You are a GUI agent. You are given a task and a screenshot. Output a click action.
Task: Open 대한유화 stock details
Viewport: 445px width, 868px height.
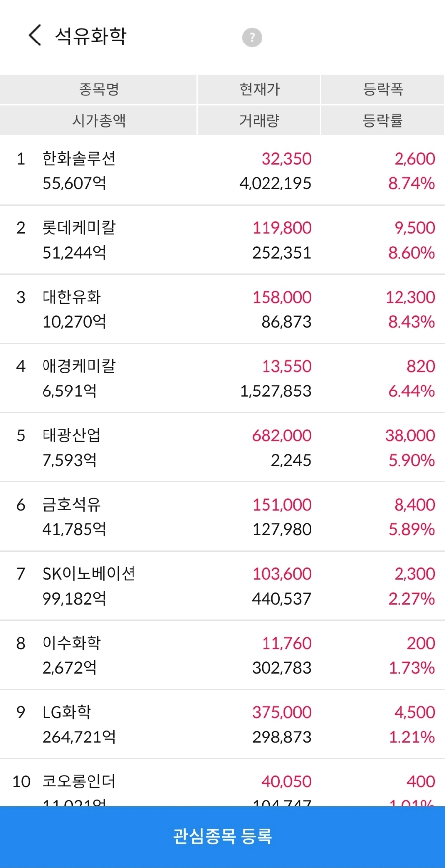click(x=222, y=309)
